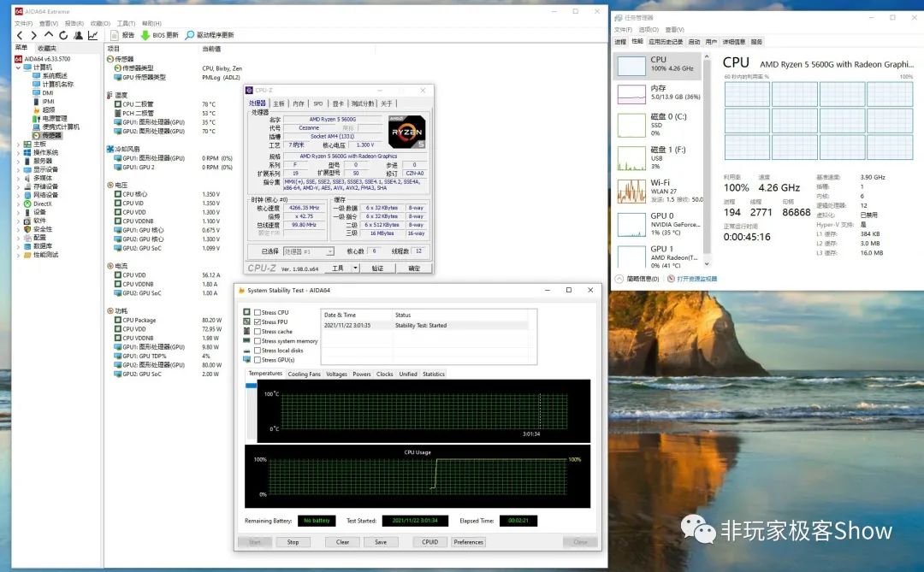Click Task Manager sidebar scrollbar down arrow
This screenshot has width=924, height=572.
[707, 264]
